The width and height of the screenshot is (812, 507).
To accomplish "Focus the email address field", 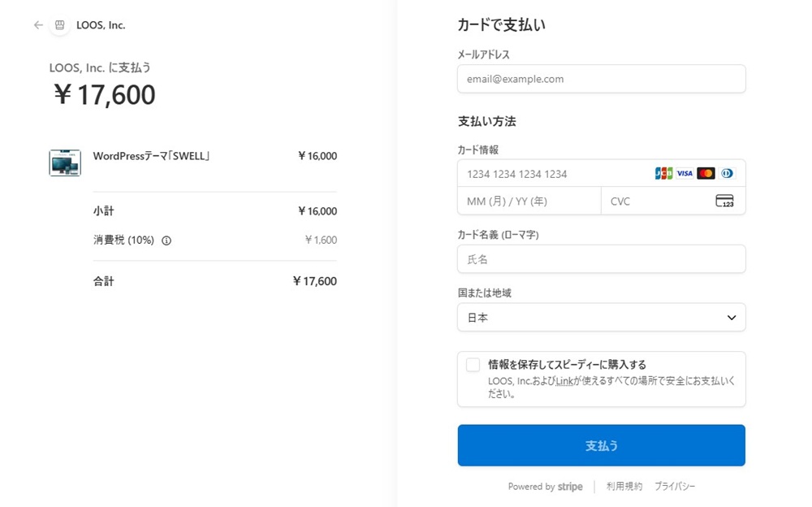I will [601, 79].
